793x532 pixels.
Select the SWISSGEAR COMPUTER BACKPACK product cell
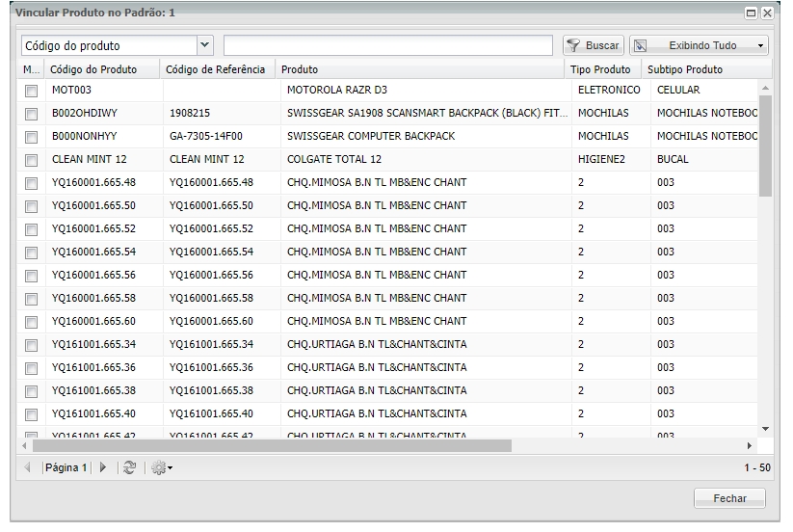coord(426,136)
